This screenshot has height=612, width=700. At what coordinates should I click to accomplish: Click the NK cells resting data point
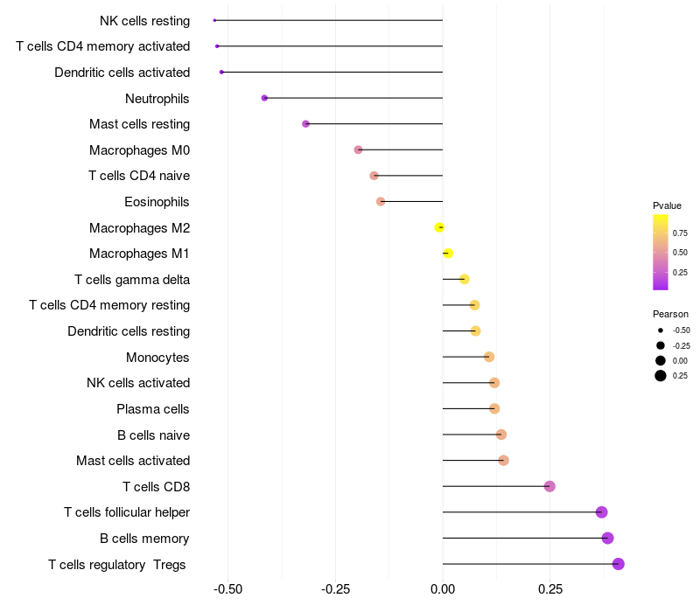tap(214, 20)
